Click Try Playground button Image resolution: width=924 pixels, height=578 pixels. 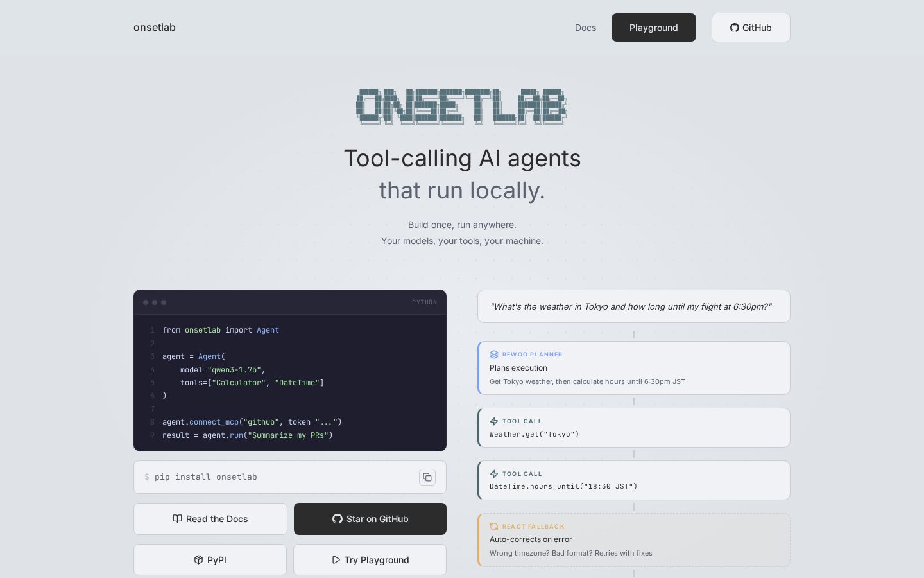pyautogui.click(x=370, y=560)
